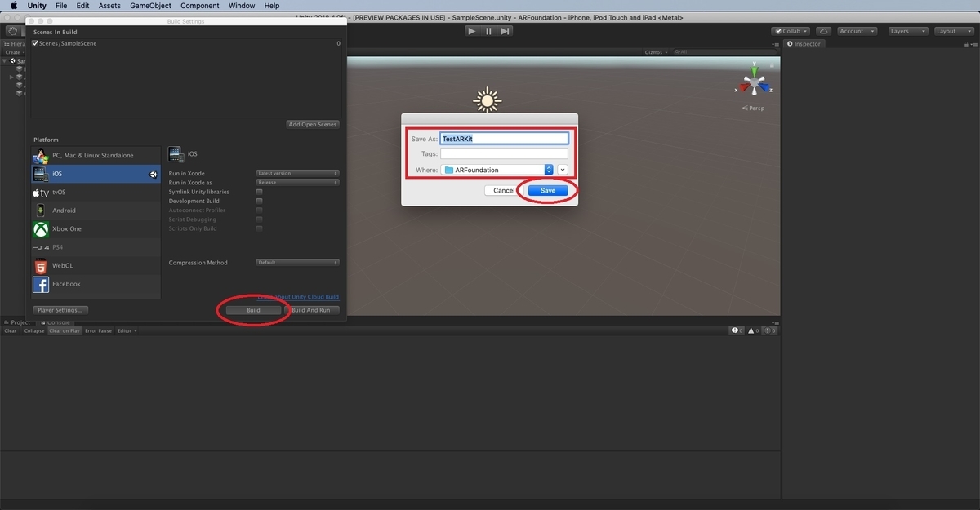Select the WebGL HTML5 platform icon
Viewport: 980px width, 510px height.
41,266
